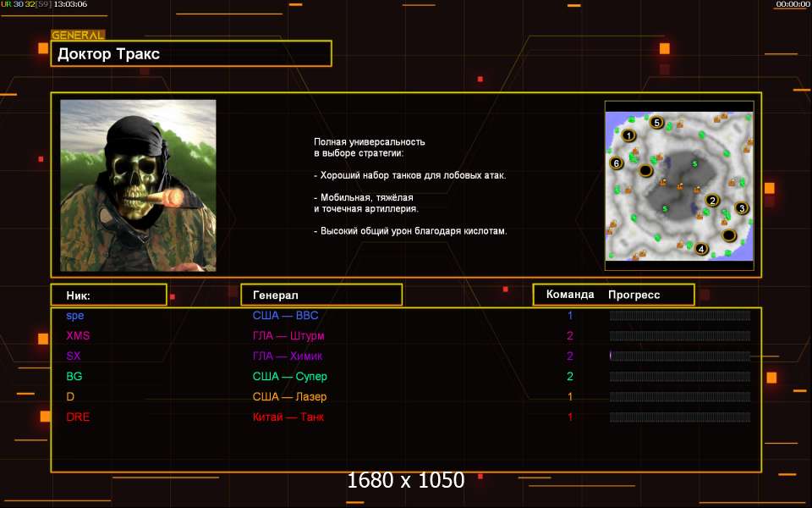Click start position marker 6 on minimap
Screen dimensions: 812x508
click(x=617, y=163)
